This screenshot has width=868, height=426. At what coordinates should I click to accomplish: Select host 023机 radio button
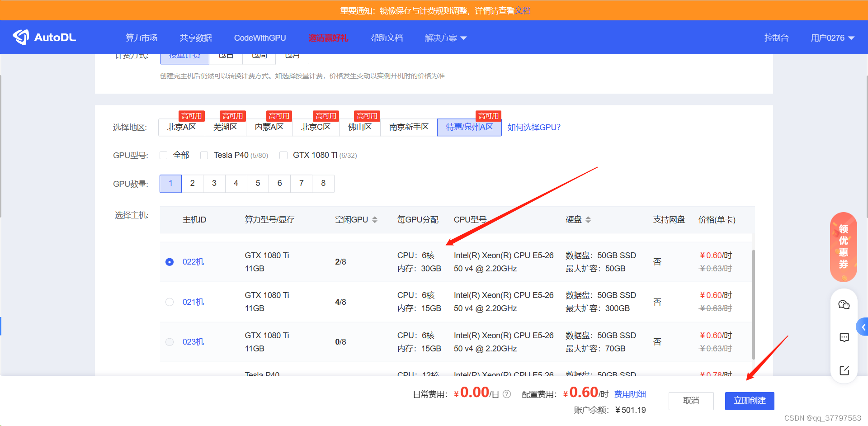click(170, 342)
